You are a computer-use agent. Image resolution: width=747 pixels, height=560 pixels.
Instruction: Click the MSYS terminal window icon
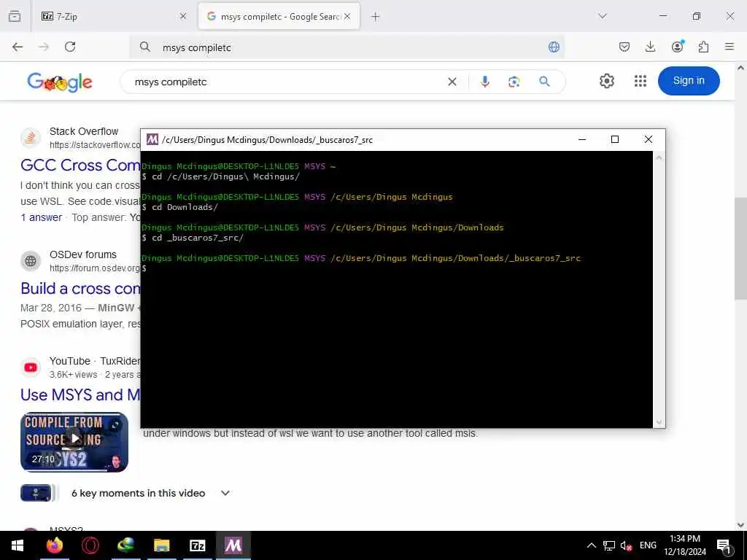tap(152, 139)
